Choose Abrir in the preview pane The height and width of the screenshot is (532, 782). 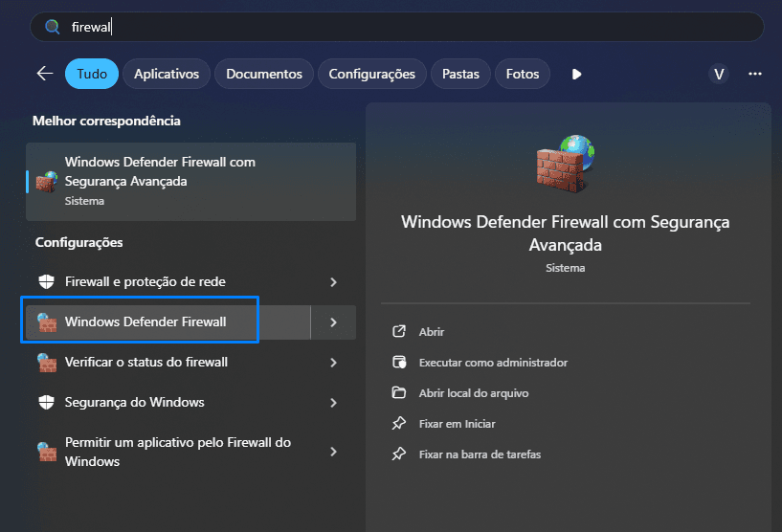432,332
